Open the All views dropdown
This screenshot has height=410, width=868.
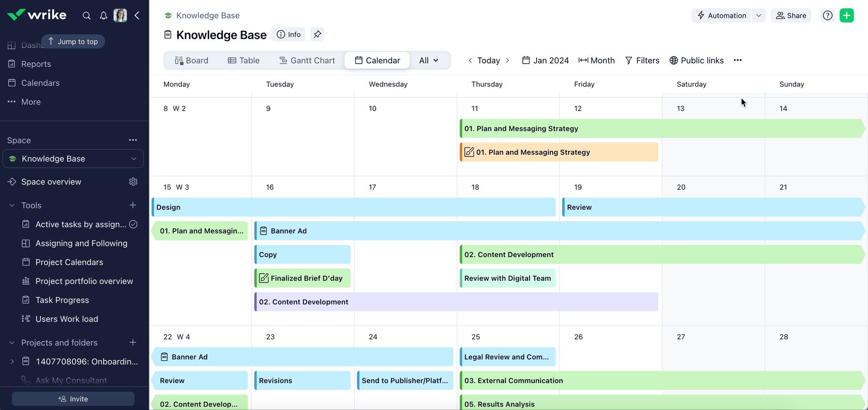click(429, 60)
